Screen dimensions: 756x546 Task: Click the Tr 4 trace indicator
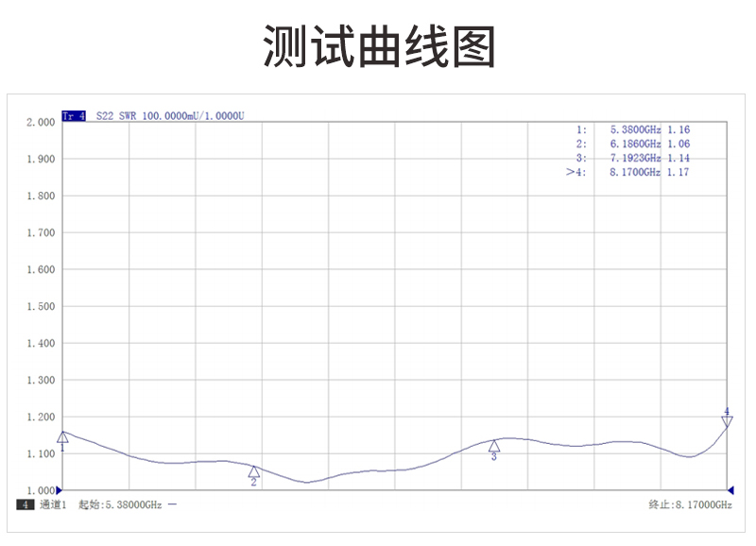(74, 116)
